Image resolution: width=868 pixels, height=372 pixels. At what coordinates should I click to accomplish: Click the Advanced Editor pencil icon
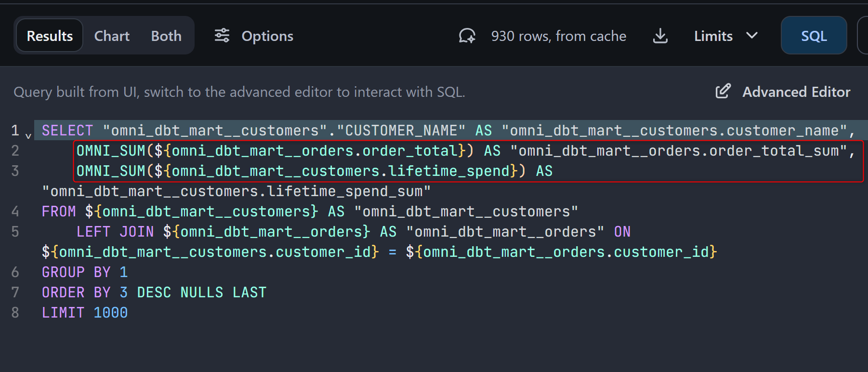[723, 92]
